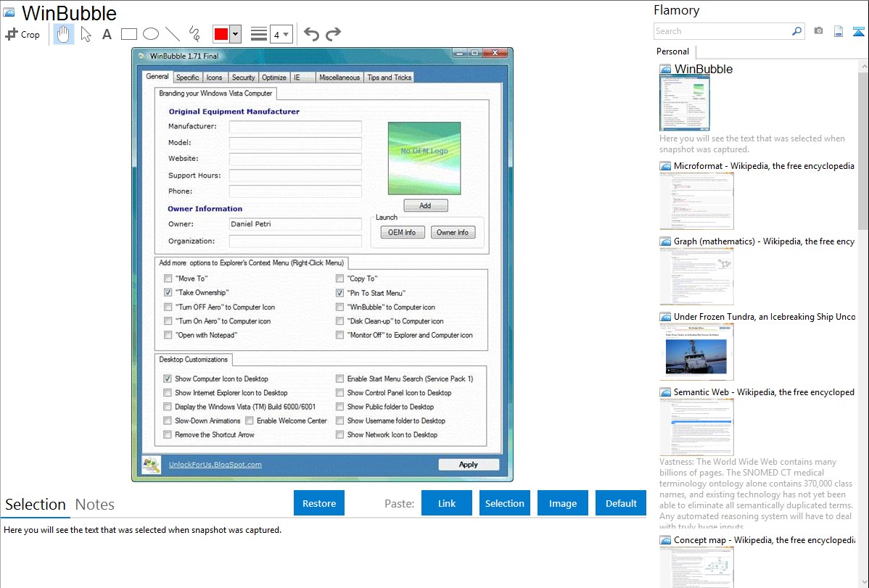
Task: Select the straight line tool
Action: tap(173, 34)
